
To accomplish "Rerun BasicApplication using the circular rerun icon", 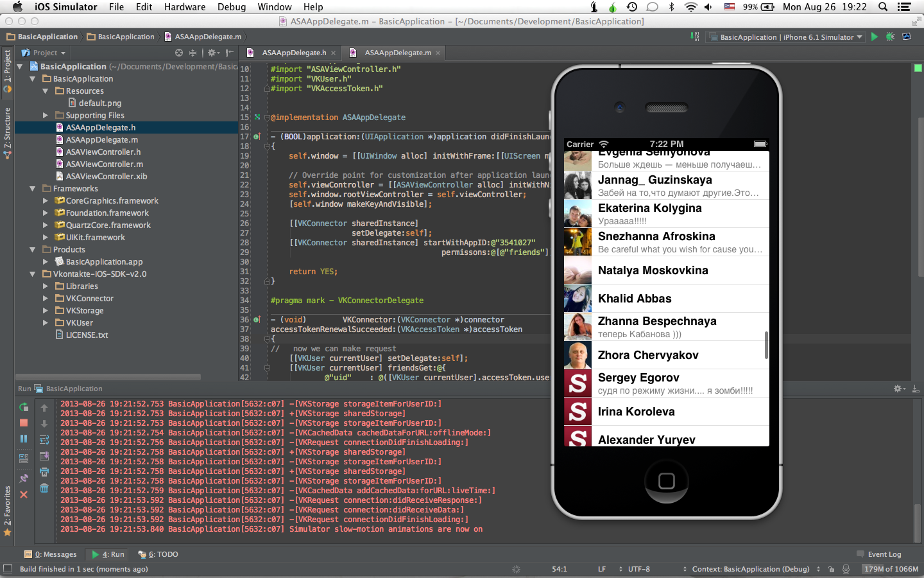I will (x=24, y=407).
